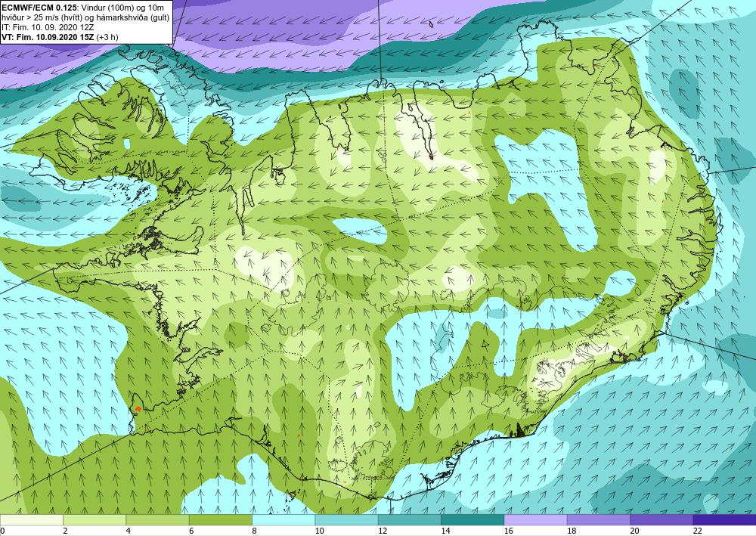Click the legend scale label '0'
The image size is (756, 536).
[2, 531]
